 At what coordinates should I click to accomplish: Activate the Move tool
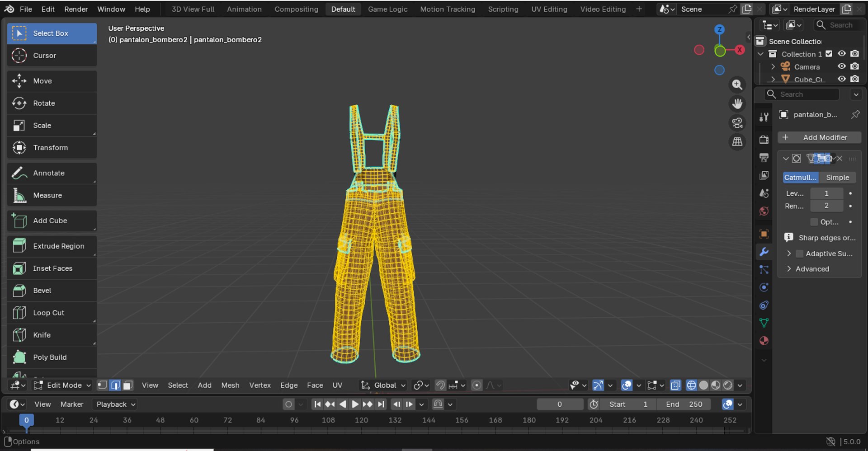[52, 81]
